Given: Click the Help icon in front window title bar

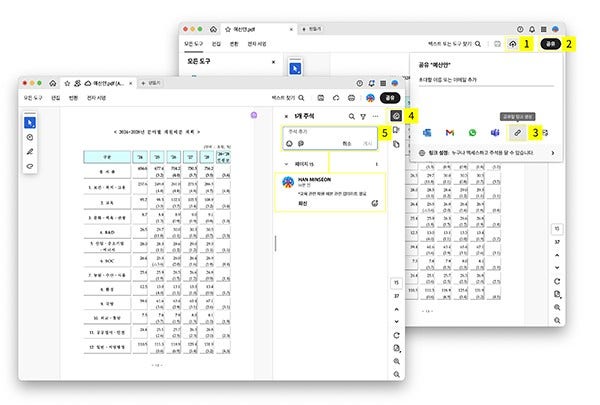Looking at the screenshot, I should pos(359,83).
